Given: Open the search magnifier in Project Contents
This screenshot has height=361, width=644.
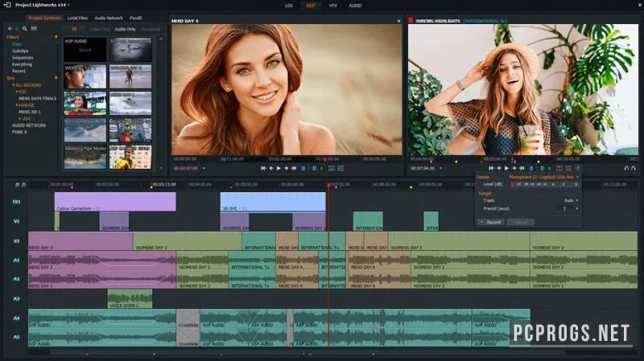Looking at the screenshot, I should click(25, 29).
